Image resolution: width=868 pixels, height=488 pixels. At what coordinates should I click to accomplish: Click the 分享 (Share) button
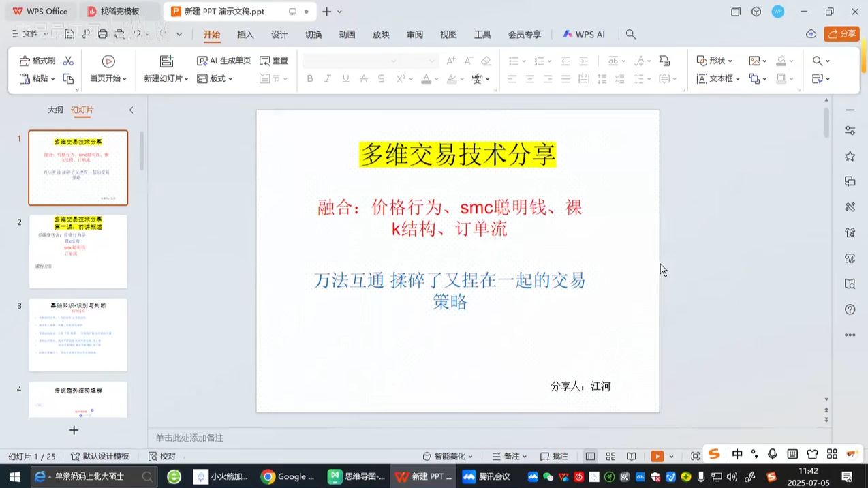pos(841,34)
